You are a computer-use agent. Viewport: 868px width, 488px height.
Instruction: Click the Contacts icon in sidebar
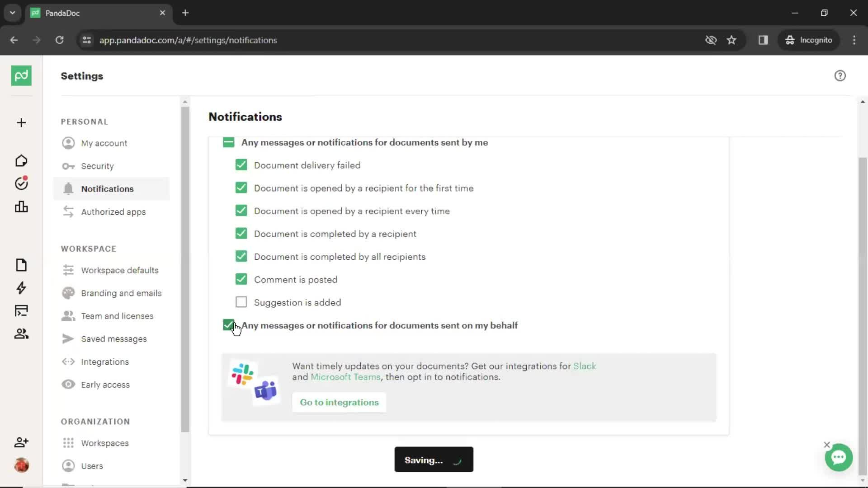(x=21, y=333)
